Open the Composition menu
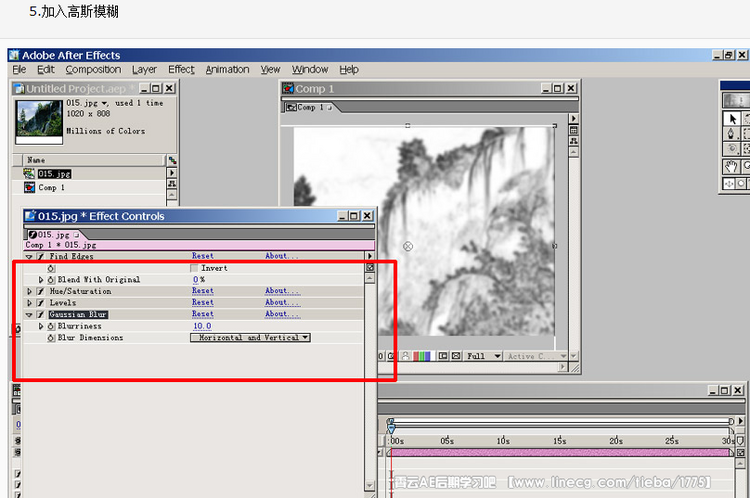 click(93, 69)
